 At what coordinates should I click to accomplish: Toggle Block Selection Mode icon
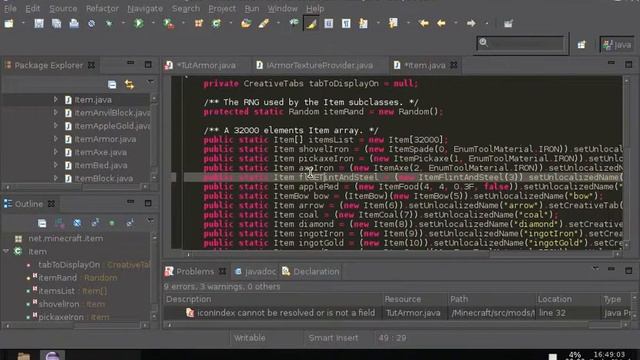[329, 23]
